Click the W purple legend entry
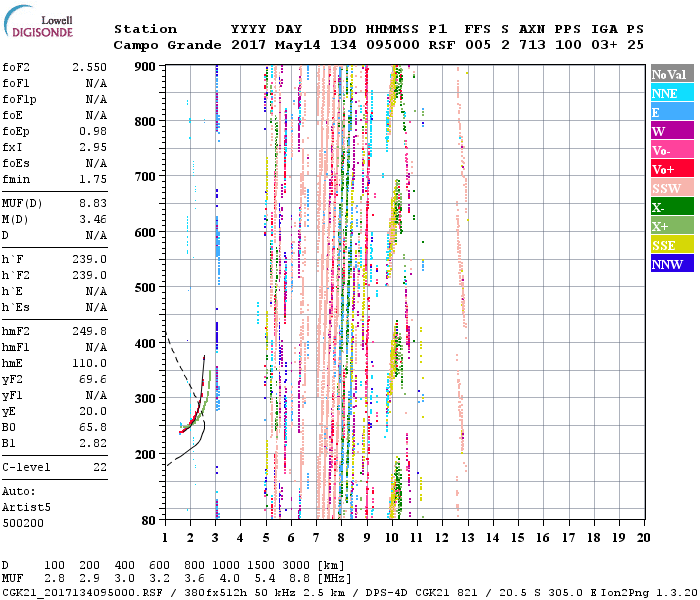700x600 pixels. (670, 131)
